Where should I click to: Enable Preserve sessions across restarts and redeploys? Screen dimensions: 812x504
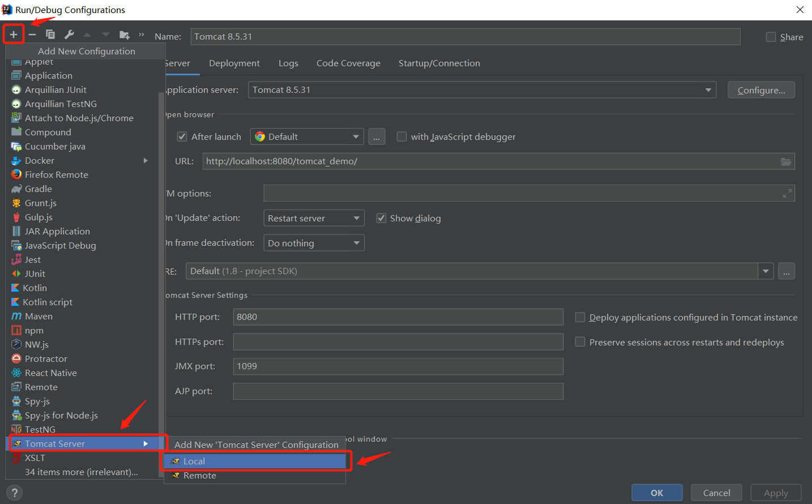(580, 341)
